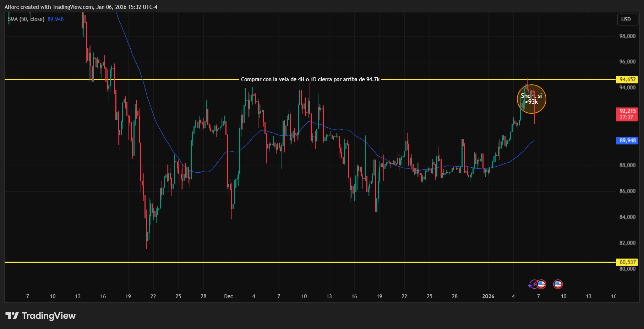Click the 'Dec' label on time axis

tap(229, 296)
